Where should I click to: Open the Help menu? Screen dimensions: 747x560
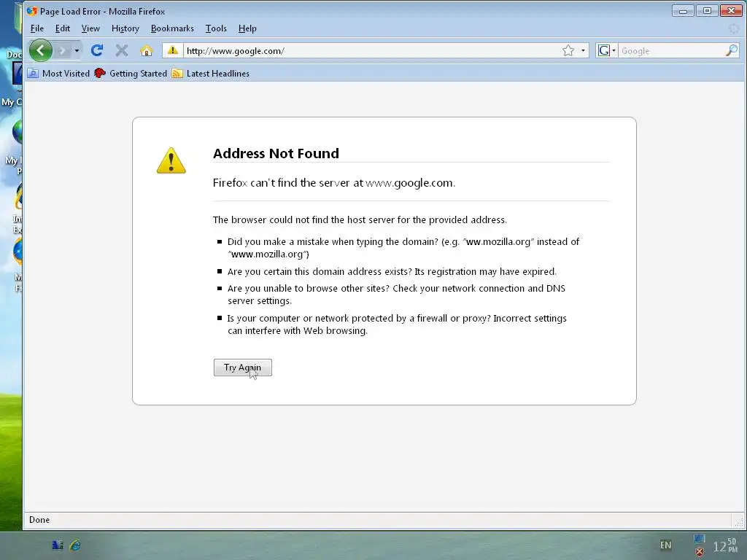point(247,28)
